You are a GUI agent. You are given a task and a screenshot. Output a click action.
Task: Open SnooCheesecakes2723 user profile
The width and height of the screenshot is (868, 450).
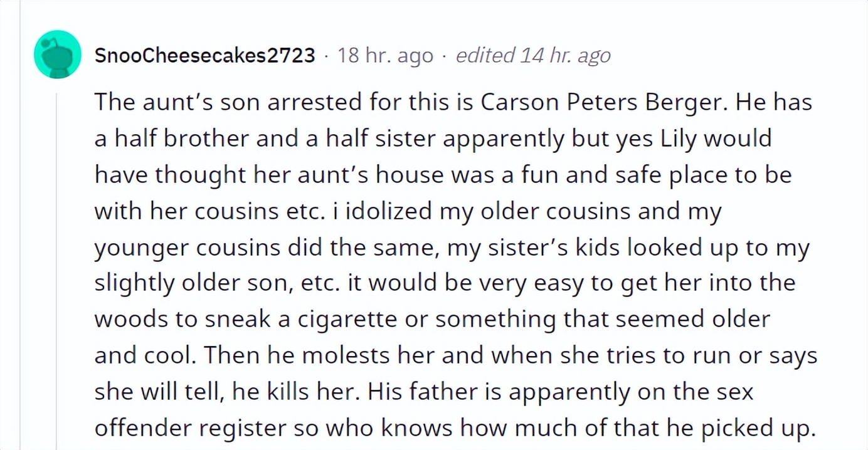click(x=204, y=56)
